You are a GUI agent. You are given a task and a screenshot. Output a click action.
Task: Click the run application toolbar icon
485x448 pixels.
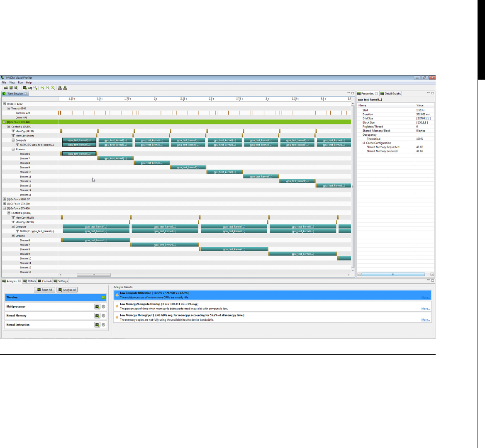click(x=30, y=88)
